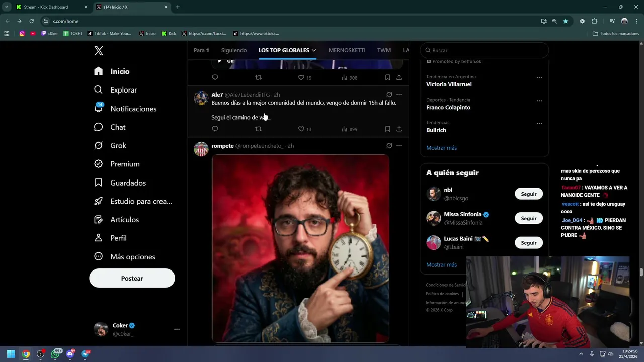
Task: Bookmark Ale7's post
Action: click(387, 129)
